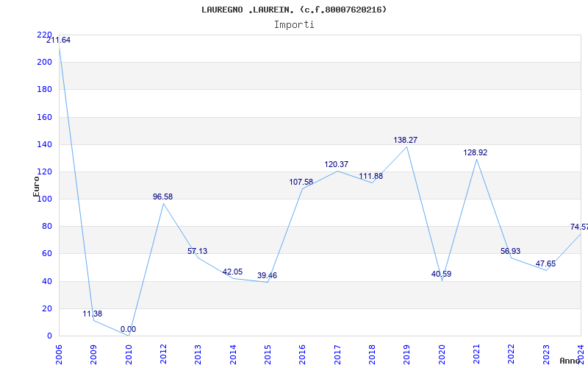Viewport: 588px width, 368px height.
Task: Select the 2016 x-axis year label
Action: click(303, 354)
